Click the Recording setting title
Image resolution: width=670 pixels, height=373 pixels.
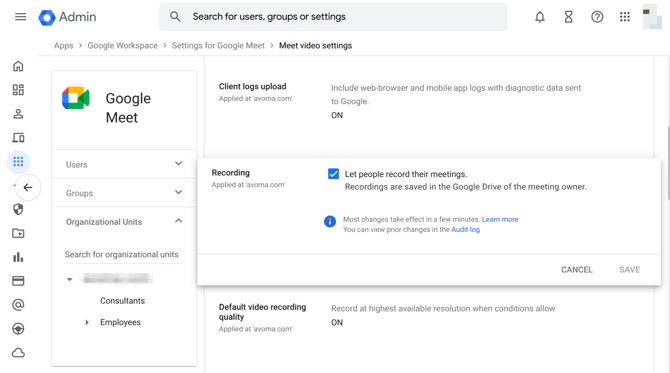pyautogui.click(x=230, y=173)
